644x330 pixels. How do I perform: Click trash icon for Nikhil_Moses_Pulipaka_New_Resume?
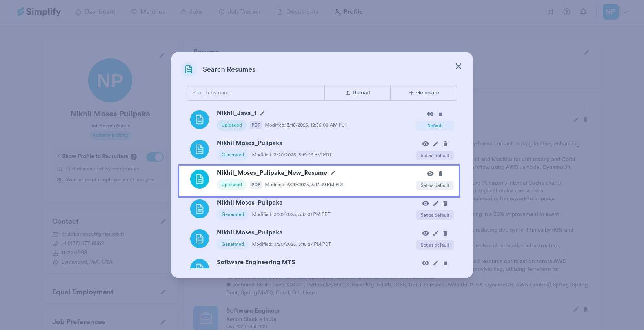[440, 174]
